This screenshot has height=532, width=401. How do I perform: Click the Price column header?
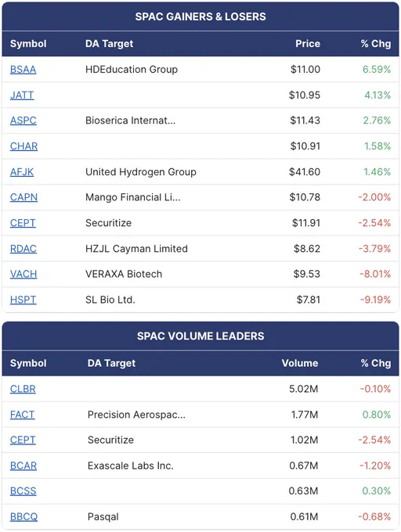(x=308, y=44)
